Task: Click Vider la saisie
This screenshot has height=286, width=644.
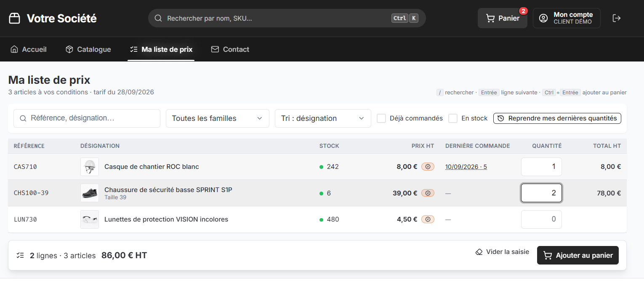Action: tap(502, 252)
